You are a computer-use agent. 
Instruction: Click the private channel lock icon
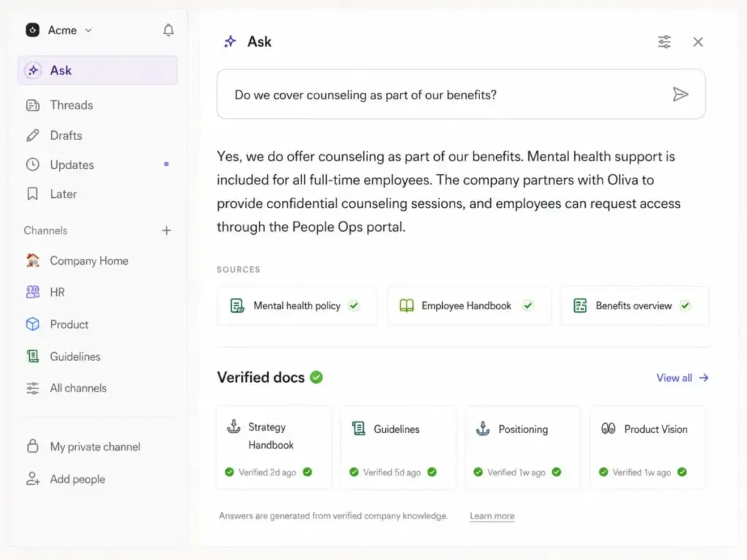tap(32, 446)
